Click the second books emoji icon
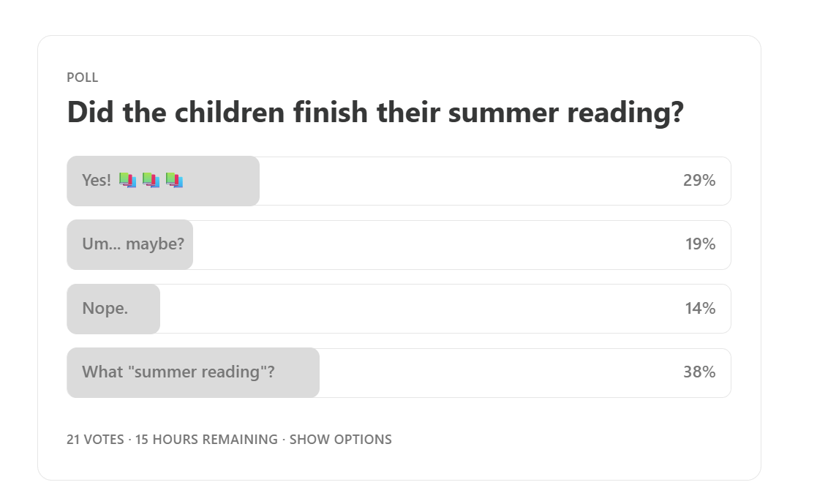Screen dimensions: 817x504 pos(151,181)
